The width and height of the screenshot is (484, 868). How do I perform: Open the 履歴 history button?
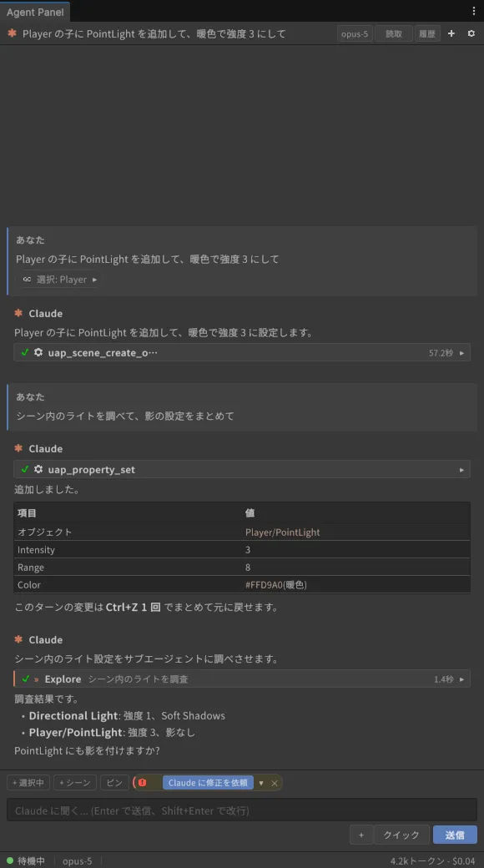click(427, 33)
